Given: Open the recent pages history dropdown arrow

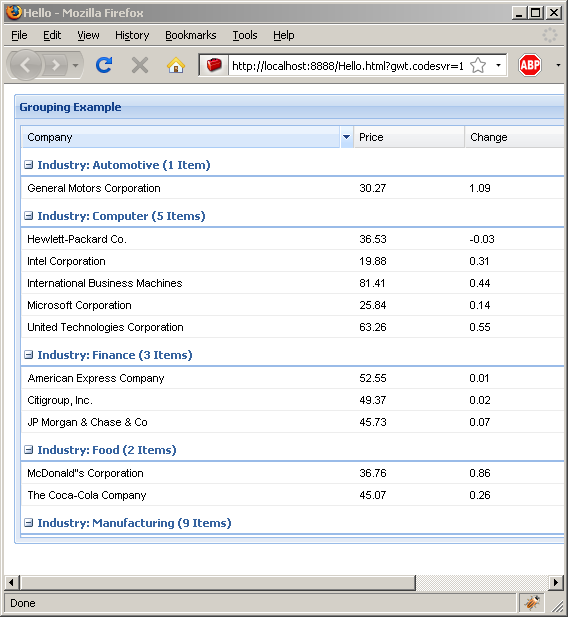Looking at the screenshot, I should (x=76, y=65).
